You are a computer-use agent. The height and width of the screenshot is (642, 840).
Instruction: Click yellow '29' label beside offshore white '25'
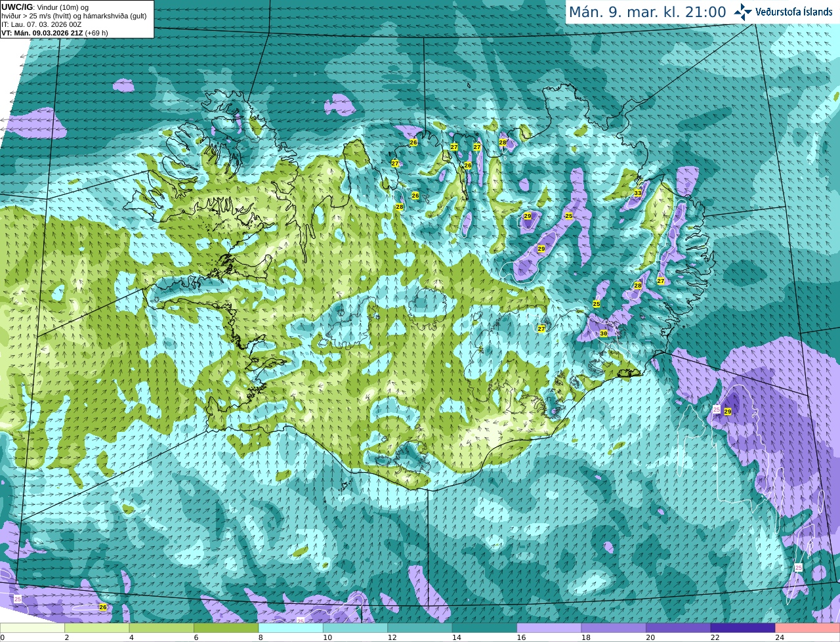pyautogui.click(x=728, y=411)
